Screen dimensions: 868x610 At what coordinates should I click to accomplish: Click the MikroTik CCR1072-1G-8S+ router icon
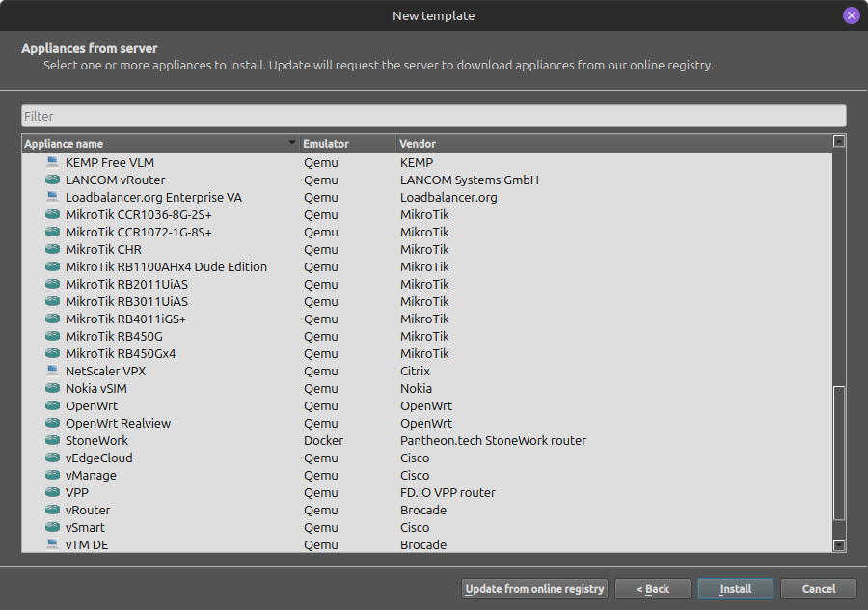53,232
